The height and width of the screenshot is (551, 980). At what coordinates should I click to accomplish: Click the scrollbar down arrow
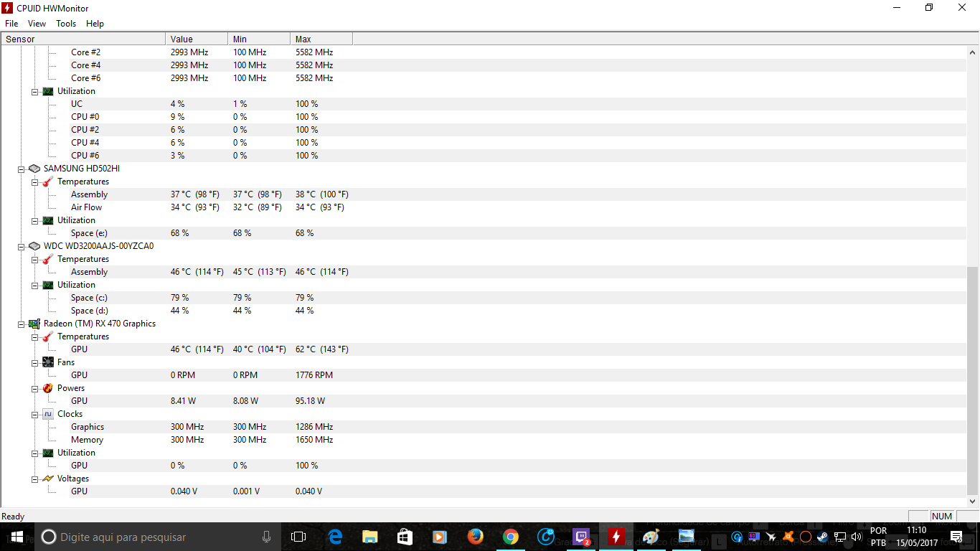(x=973, y=501)
